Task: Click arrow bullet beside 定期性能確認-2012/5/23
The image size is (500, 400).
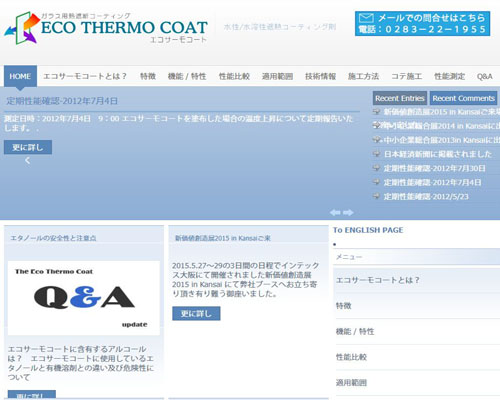Action: [376, 196]
